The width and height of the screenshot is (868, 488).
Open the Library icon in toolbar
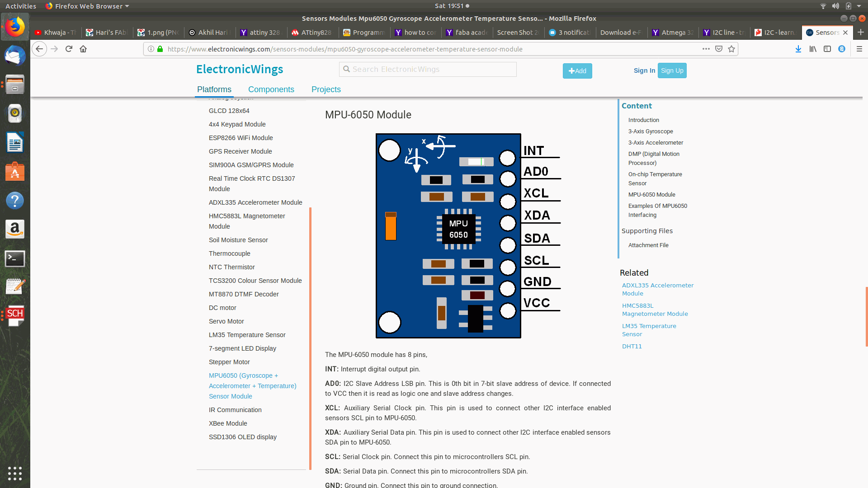point(813,49)
